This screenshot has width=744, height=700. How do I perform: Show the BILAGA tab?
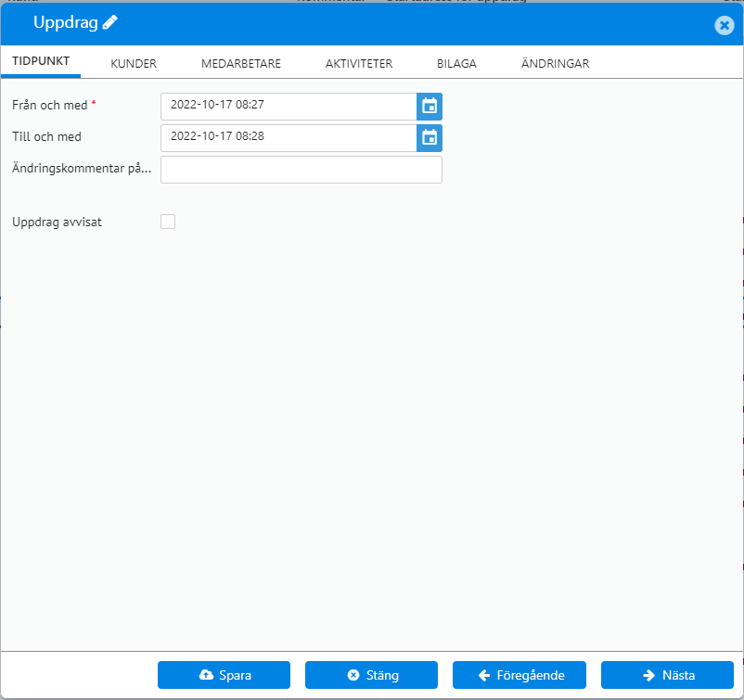click(456, 64)
